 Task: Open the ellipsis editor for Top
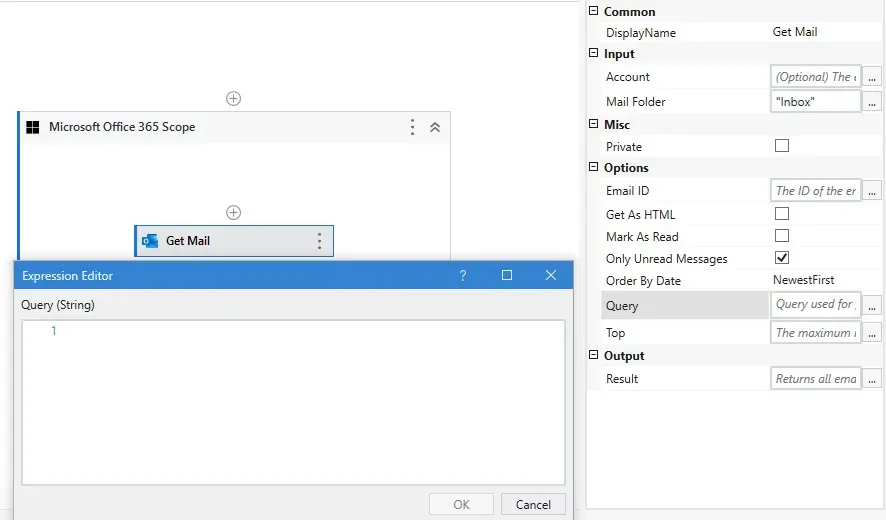(872, 333)
